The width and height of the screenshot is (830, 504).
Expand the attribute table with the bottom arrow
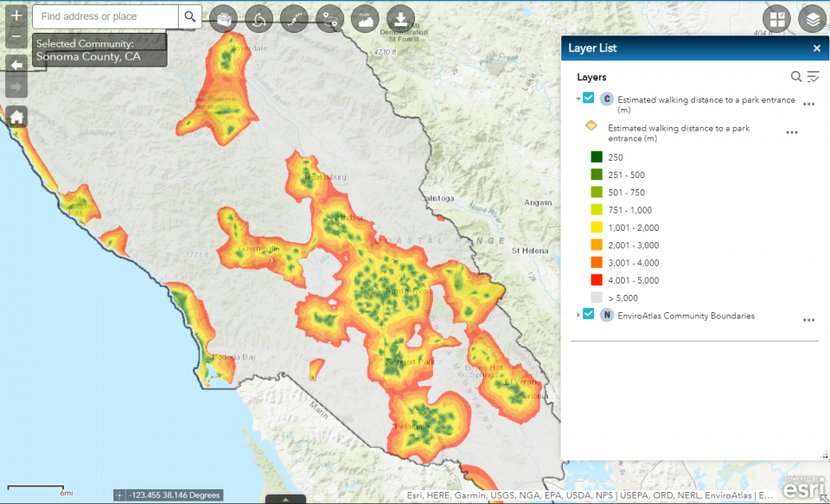285,499
